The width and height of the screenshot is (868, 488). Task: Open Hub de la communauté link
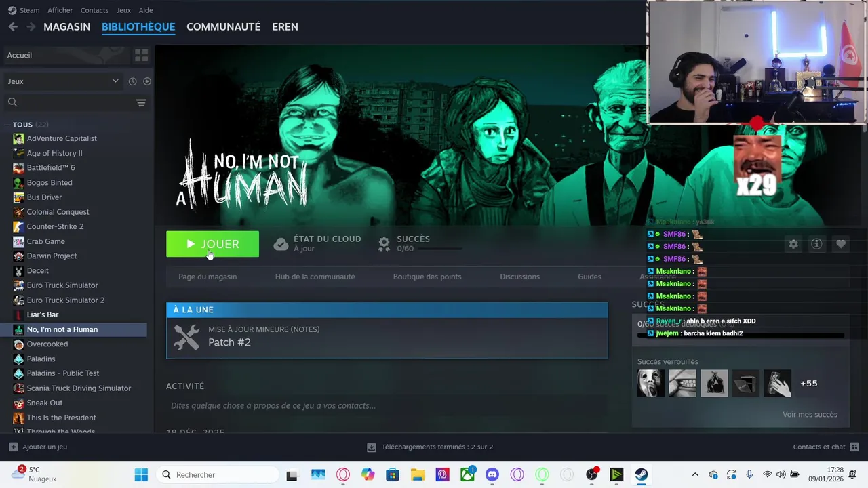coord(315,277)
